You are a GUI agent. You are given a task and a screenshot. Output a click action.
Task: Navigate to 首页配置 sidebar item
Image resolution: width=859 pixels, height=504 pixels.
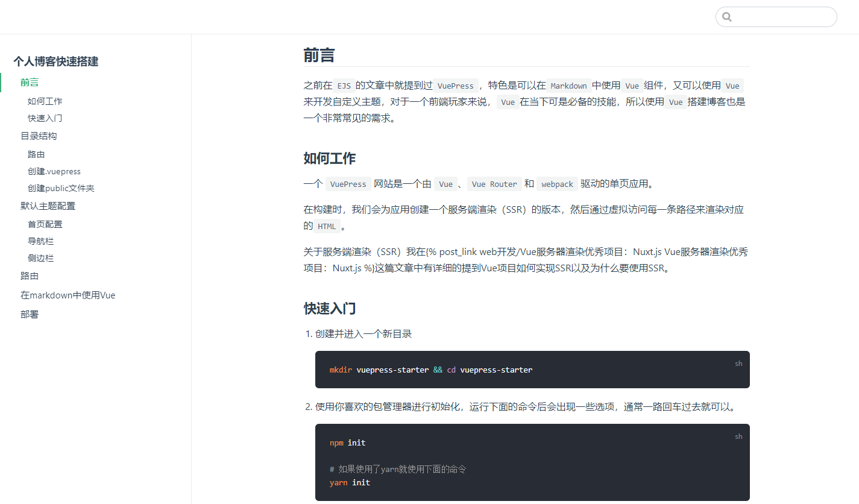coord(45,224)
